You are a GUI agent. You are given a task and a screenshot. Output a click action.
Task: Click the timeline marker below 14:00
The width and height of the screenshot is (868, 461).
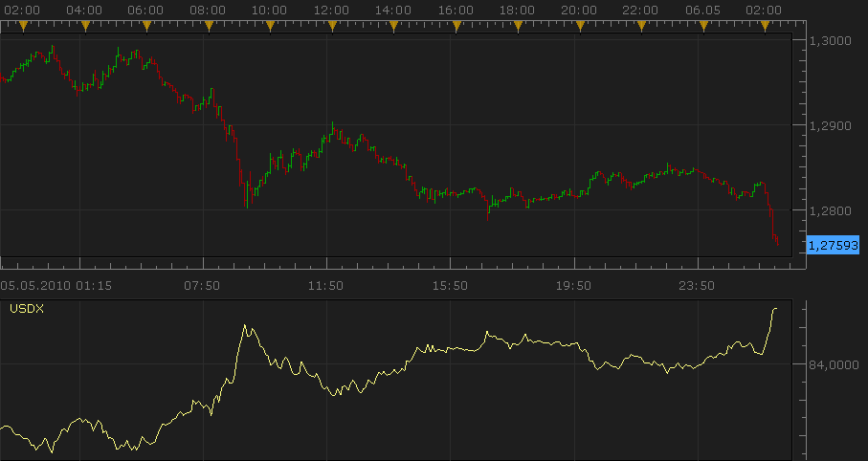click(x=393, y=26)
